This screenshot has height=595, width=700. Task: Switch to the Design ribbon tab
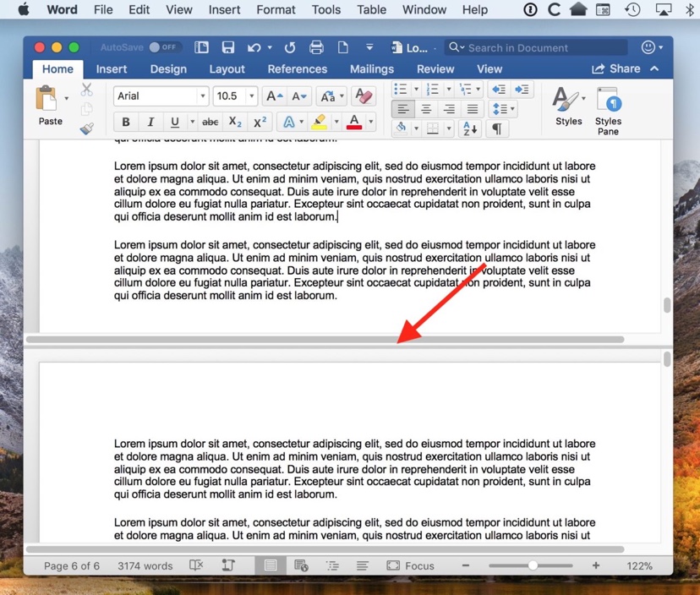pos(168,69)
